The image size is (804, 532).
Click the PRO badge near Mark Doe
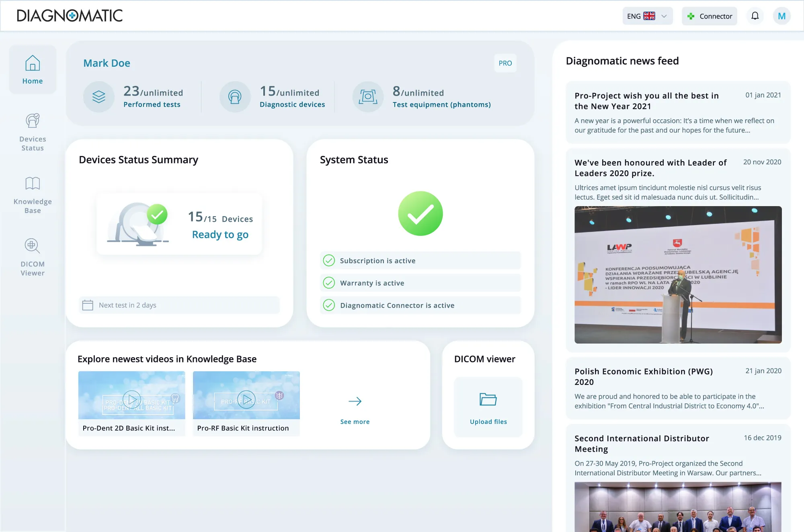click(x=505, y=63)
